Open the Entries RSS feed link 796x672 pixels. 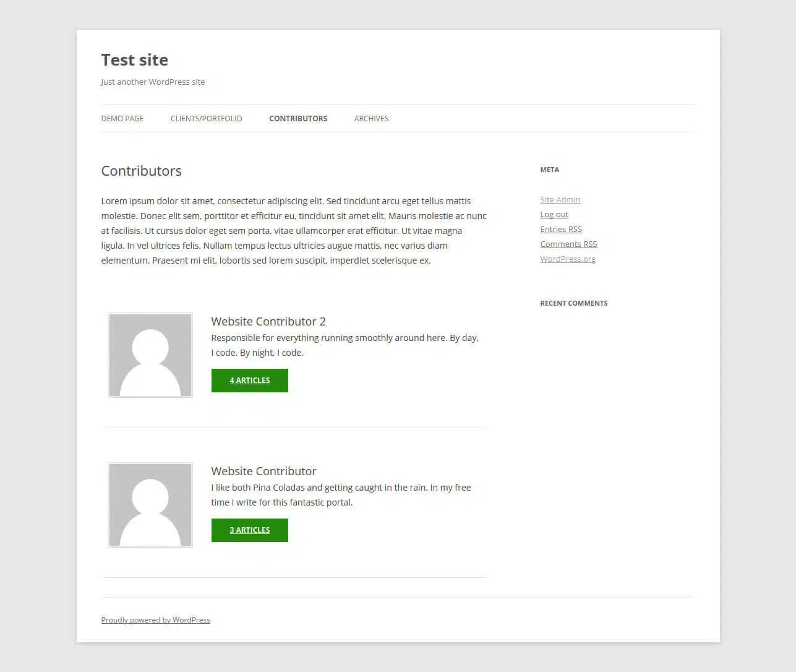coord(560,230)
